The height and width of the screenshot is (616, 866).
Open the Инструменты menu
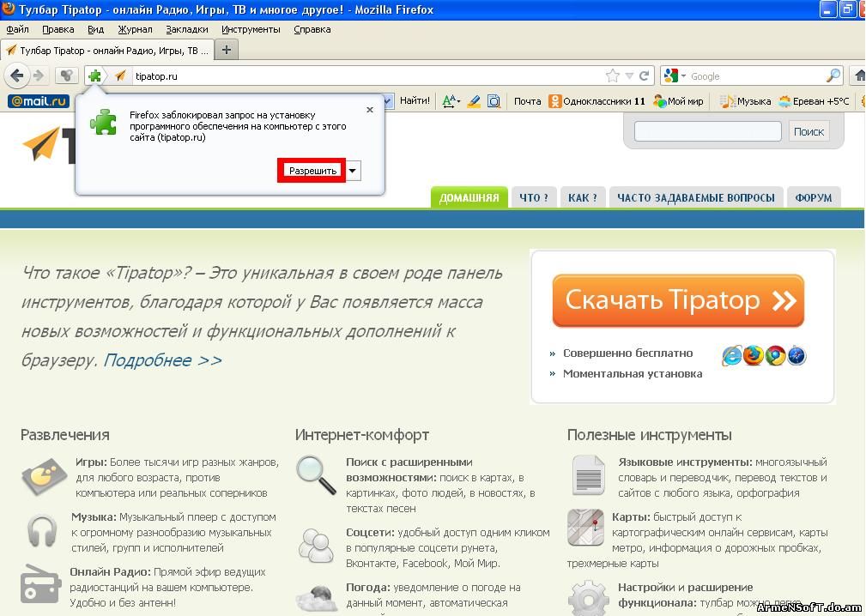(x=251, y=29)
